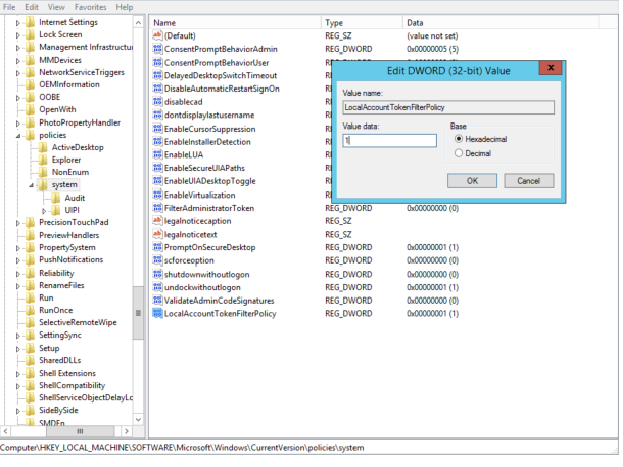The image size is (623, 467).
Task: Select the Decimal base option
Action: [459, 153]
